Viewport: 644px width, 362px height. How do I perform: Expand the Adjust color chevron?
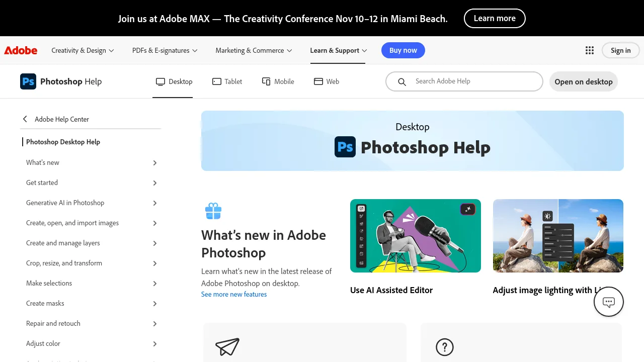pos(155,344)
